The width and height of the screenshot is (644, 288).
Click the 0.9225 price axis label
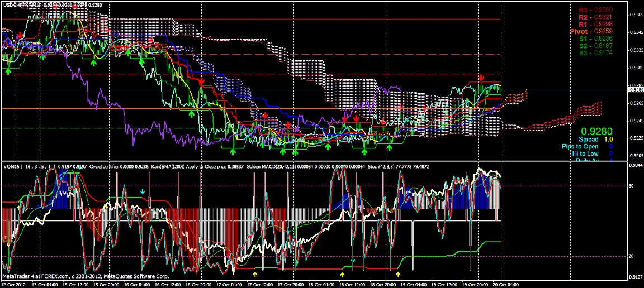pyautogui.click(x=636, y=138)
